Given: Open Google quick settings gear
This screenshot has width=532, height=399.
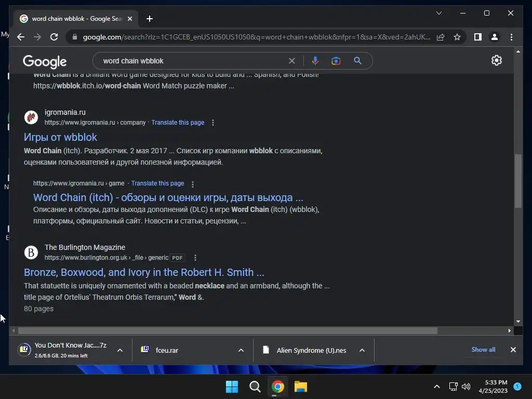Looking at the screenshot, I should 496,60.
